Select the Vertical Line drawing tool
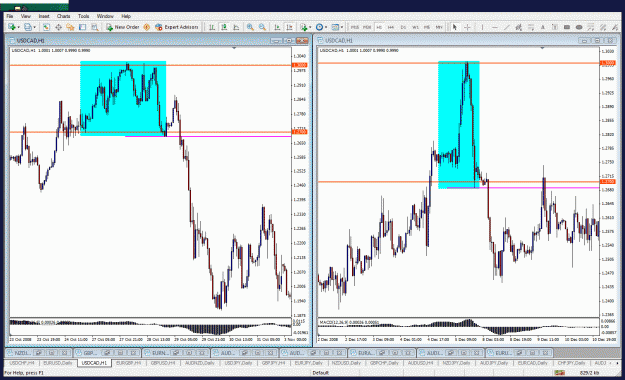 coord(482,27)
